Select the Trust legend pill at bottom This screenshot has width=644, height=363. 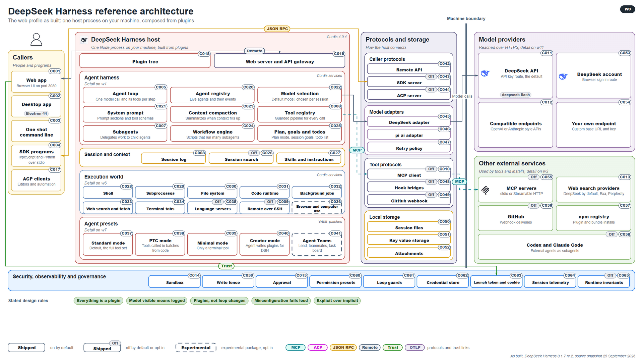click(x=393, y=348)
